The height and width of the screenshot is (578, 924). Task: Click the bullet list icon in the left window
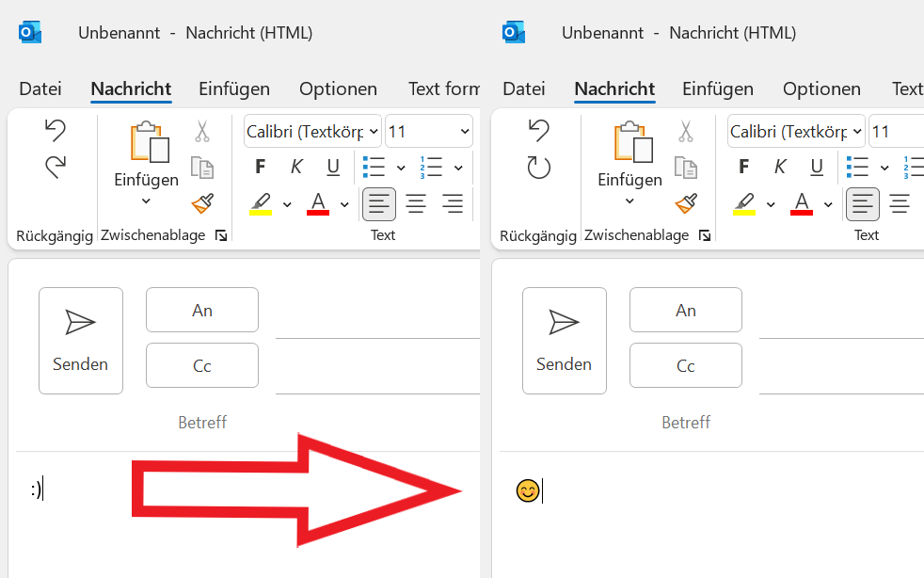click(374, 168)
